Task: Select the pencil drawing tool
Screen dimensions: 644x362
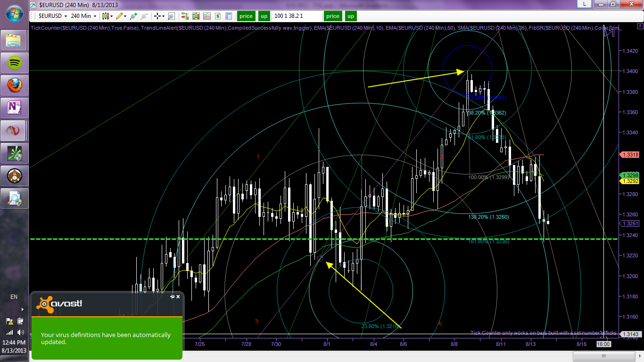Action: click(x=119, y=16)
